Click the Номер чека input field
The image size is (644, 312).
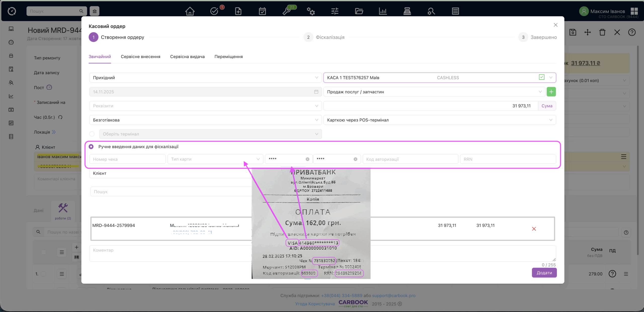[127, 159]
